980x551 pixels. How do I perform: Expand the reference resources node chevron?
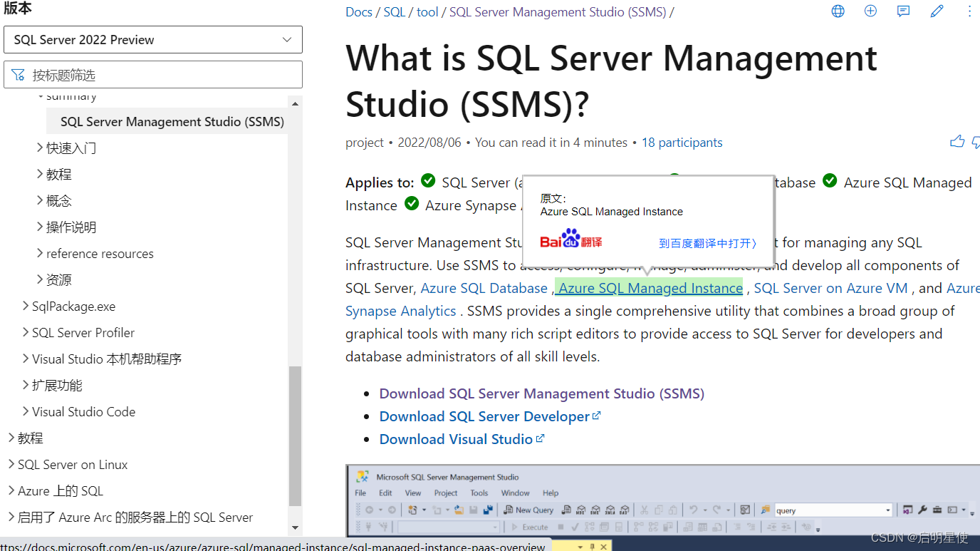click(x=40, y=253)
